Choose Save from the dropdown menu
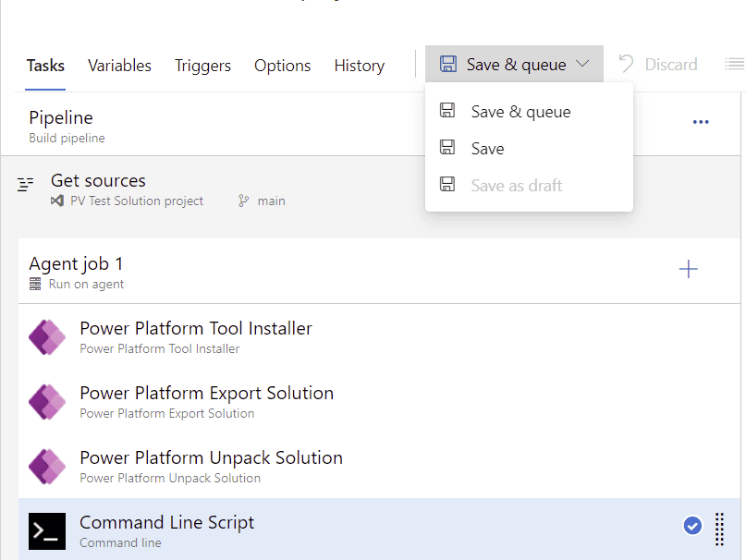This screenshot has height=560, width=746. click(529, 149)
